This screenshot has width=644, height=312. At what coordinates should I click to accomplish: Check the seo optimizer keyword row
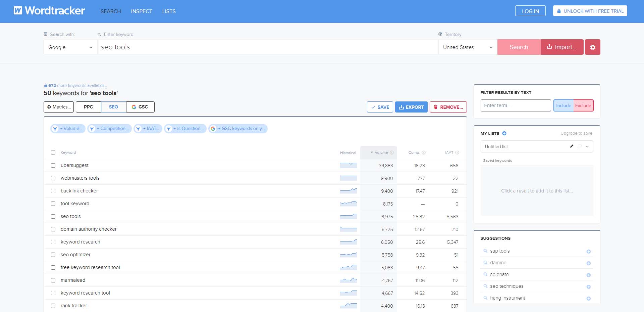(x=53, y=255)
